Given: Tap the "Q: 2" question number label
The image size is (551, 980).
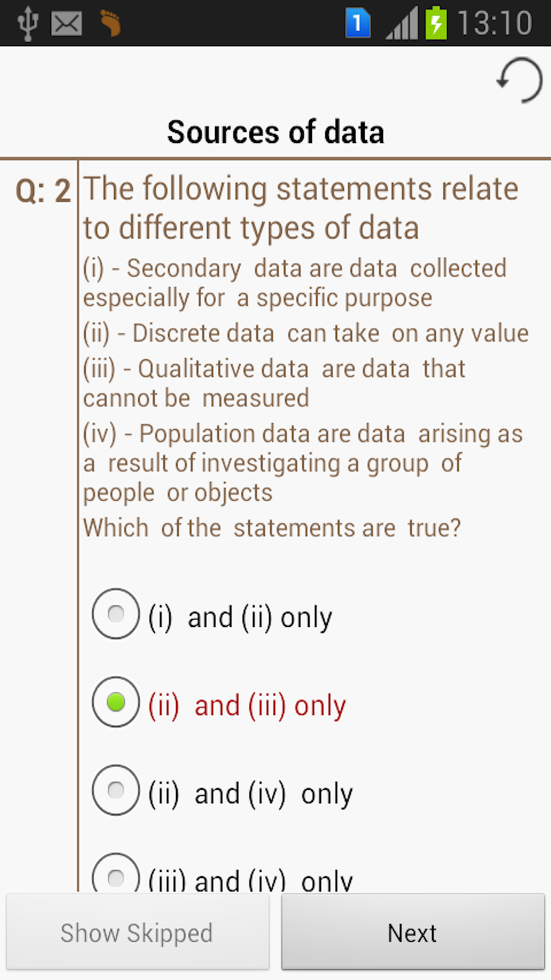Looking at the screenshot, I should point(43,191).
